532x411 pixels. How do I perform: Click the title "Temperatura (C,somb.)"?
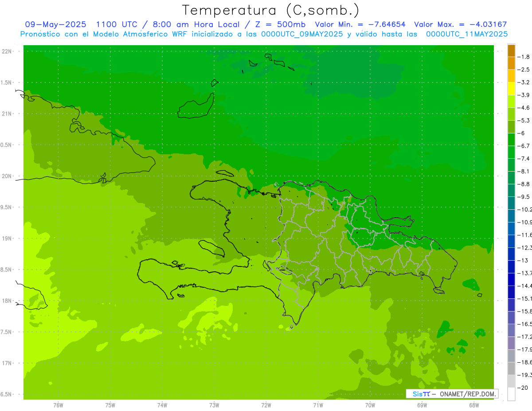pyautogui.click(x=271, y=10)
